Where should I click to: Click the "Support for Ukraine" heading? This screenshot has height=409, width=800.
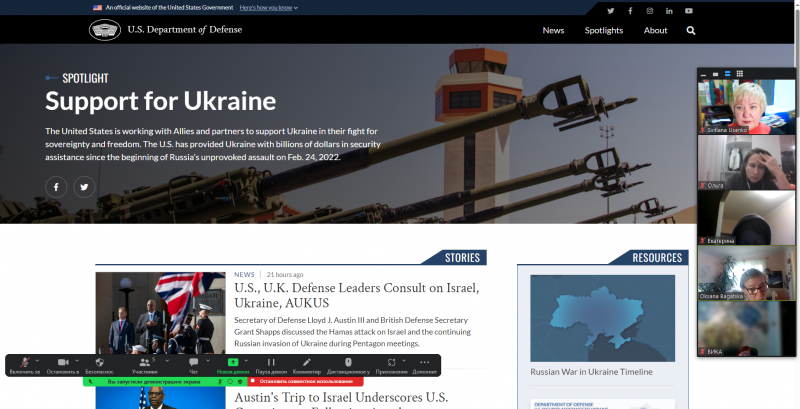tap(160, 101)
